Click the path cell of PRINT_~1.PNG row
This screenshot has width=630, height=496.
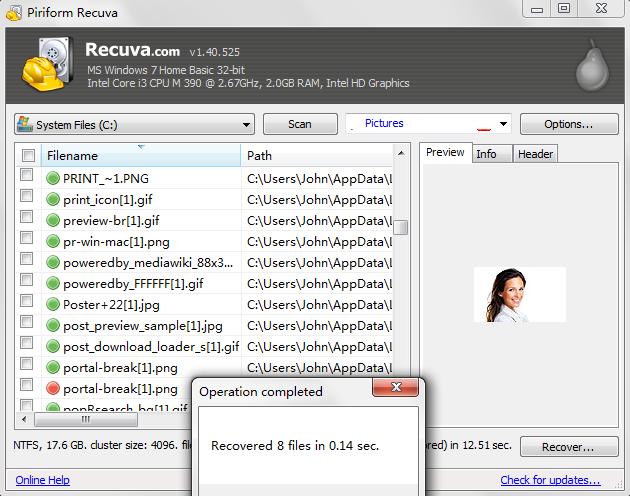[x=319, y=178]
